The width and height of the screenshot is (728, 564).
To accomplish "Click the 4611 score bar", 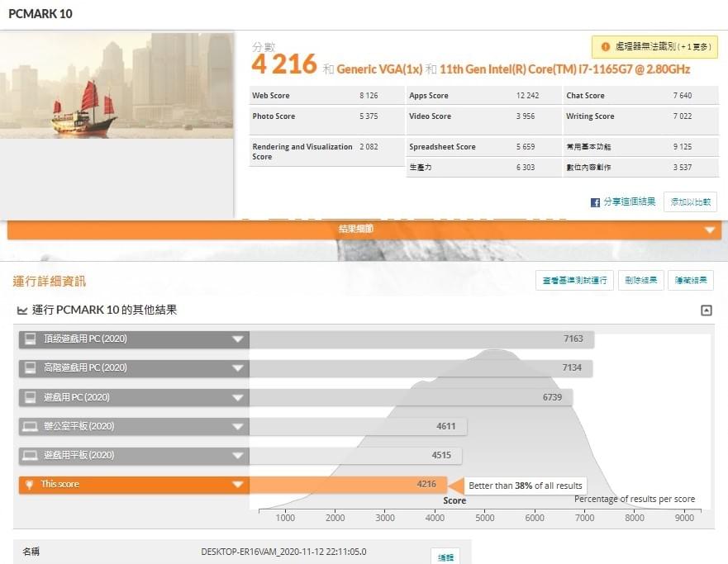I will tap(358, 426).
